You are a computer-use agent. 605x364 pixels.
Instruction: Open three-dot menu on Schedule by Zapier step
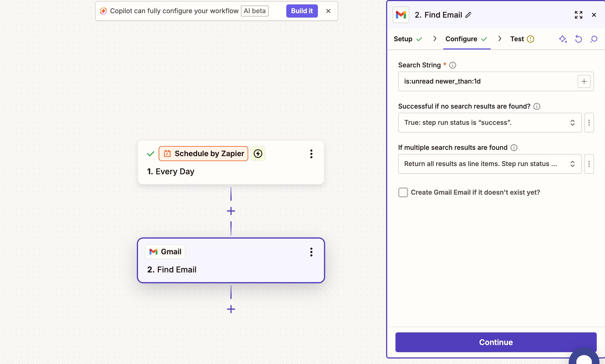pos(311,154)
